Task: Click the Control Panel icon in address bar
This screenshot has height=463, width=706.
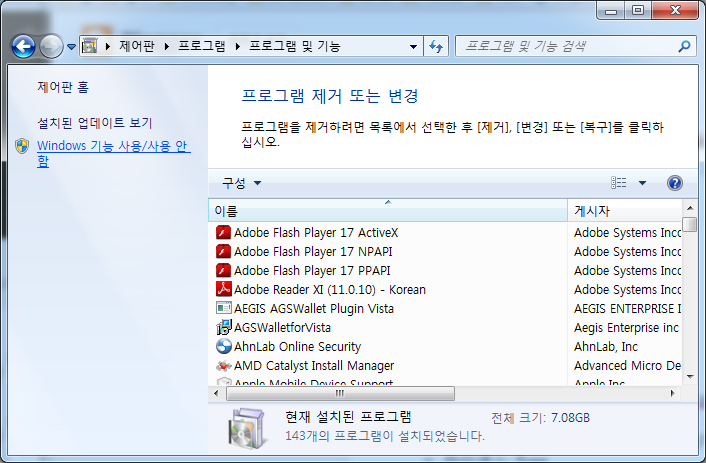Action: (x=90, y=45)
